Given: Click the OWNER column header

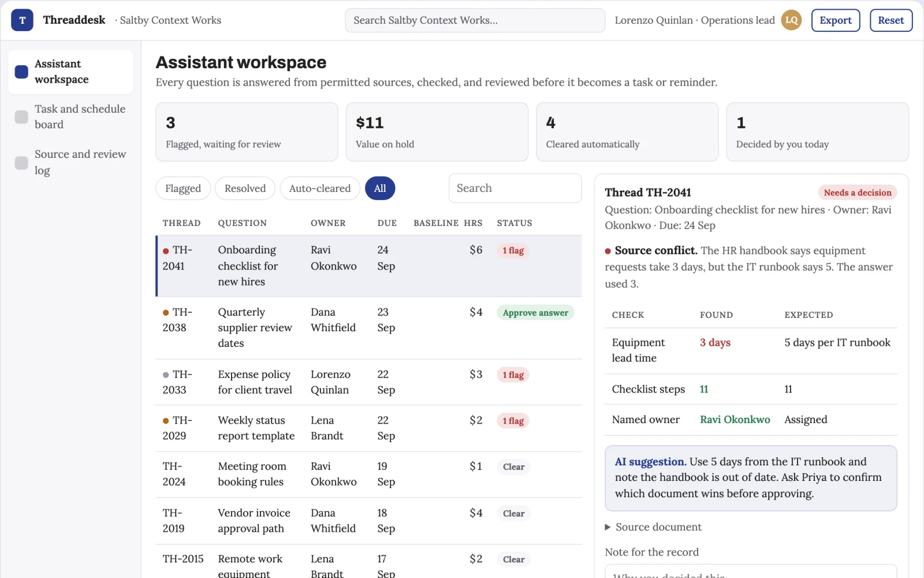Looking at the screenshot, I should (328, 223).
